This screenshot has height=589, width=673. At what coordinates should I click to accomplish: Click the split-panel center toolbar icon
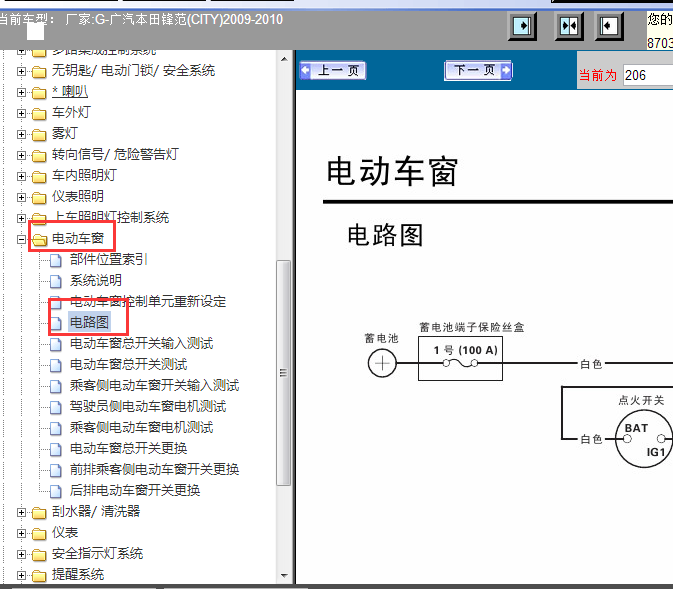click(x=569, y=26)
